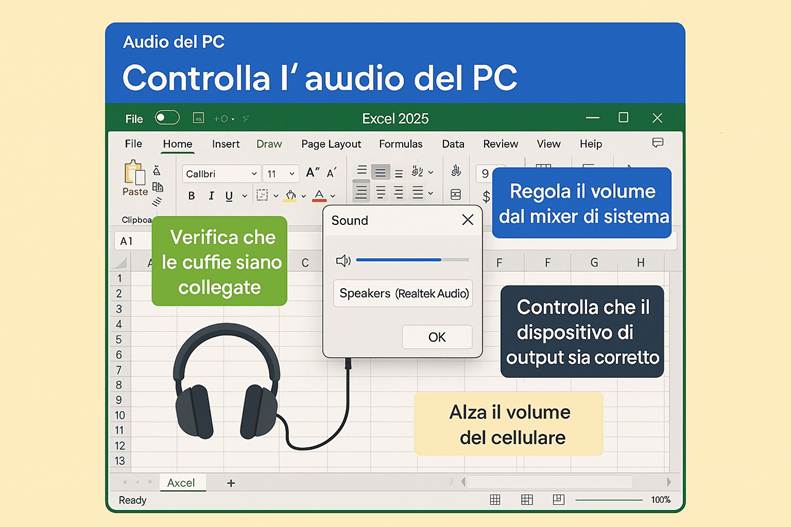Select the row 5 header

point(119,339)
